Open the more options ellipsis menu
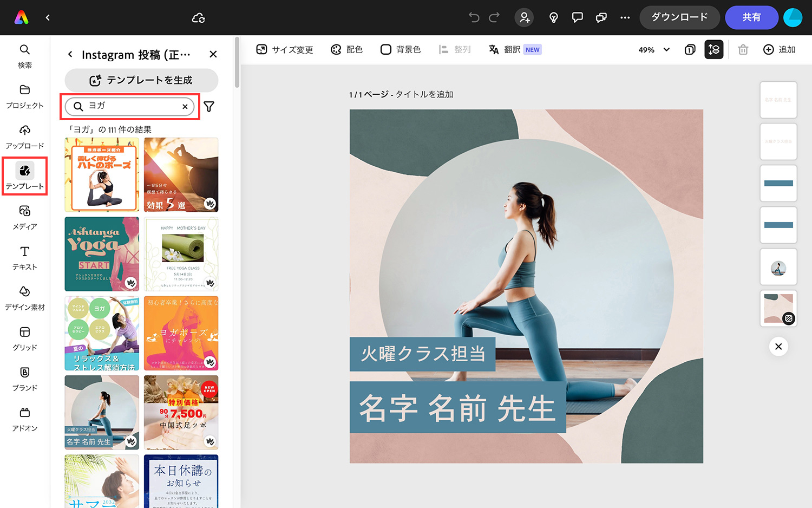 click(625, 17)
